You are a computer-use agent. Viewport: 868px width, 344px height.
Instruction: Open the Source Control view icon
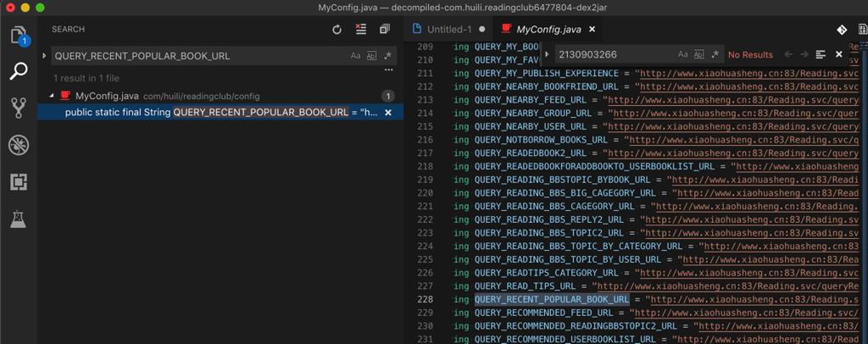[x=19, y=108]
